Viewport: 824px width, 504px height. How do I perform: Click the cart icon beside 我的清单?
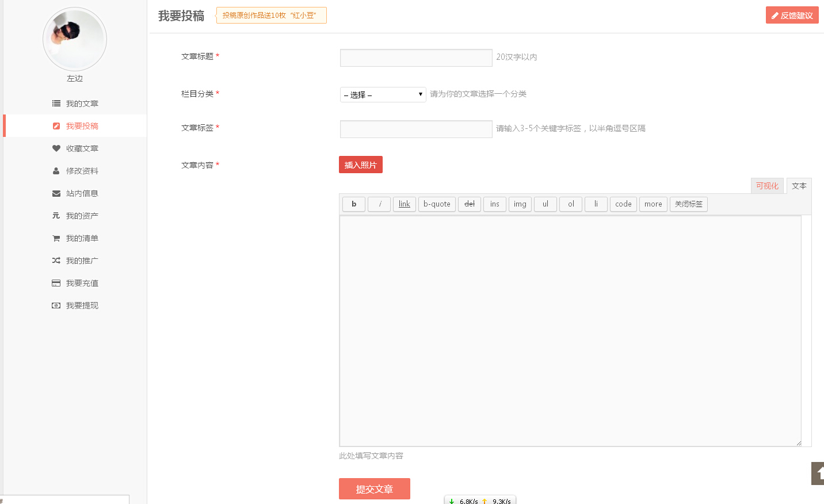pos(56,238)
